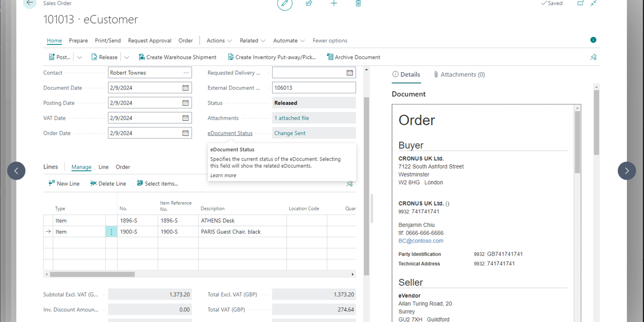Image resolution: width=644 pixels, height=322 pixels.
Task: Click the share icon in header
Action: (309, 3)
